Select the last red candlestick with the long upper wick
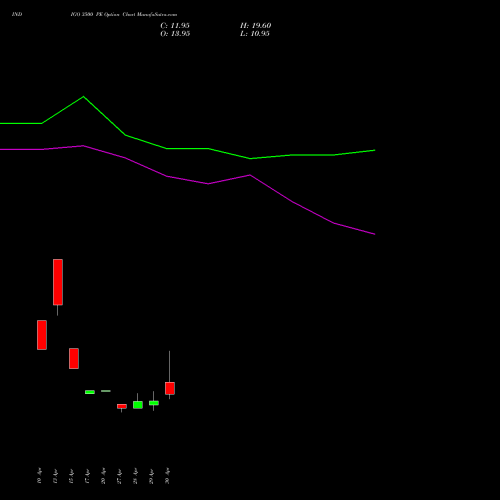This screenshot has width=500, height=500. (x=170, y=388)
